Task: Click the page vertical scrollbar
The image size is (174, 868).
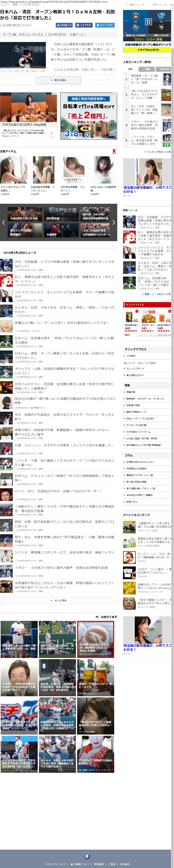Action: 173,434
